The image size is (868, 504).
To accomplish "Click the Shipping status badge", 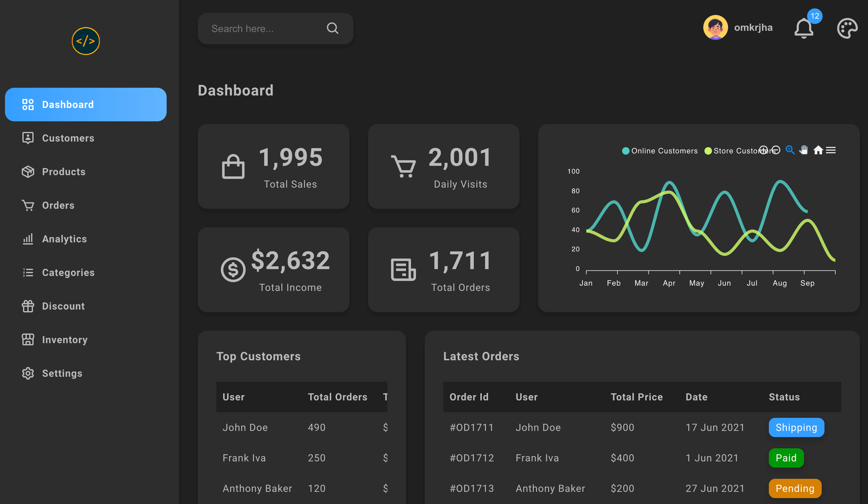I will point(796,427).
